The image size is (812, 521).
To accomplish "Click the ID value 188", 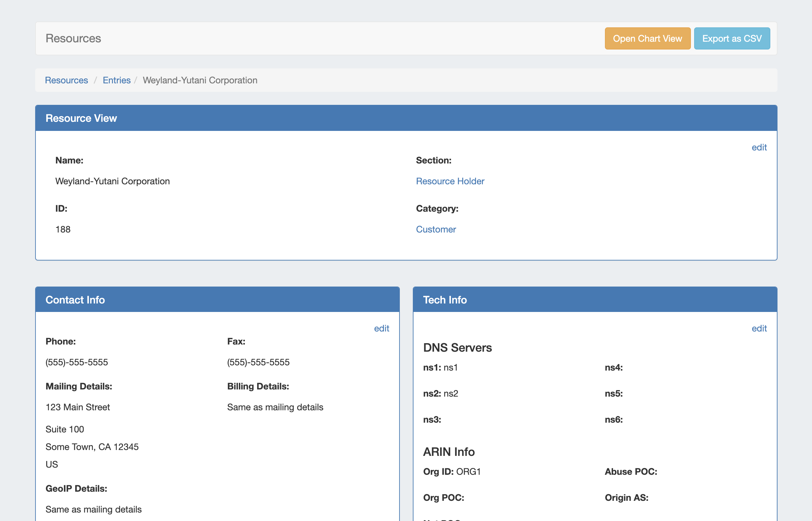I will tap(63, 229).
